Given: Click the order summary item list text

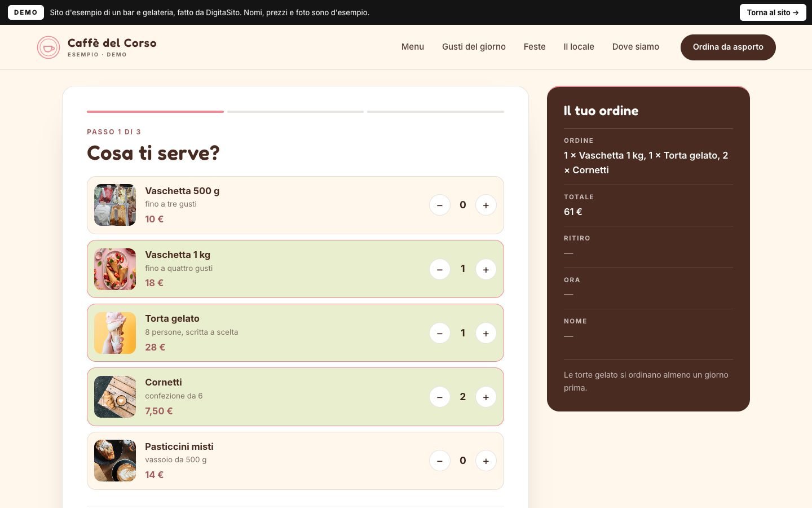Looking at the screenshot, I should [646, 163].
